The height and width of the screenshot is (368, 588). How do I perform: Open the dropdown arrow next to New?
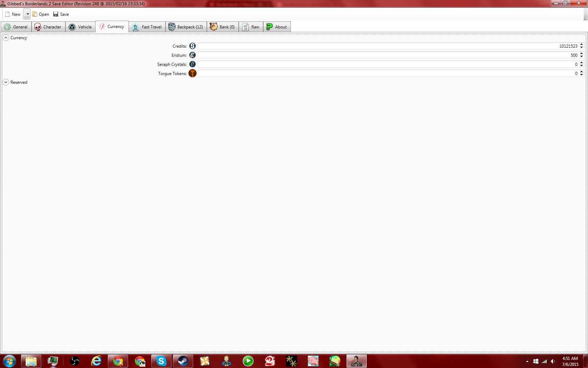(x=27, y=14)
